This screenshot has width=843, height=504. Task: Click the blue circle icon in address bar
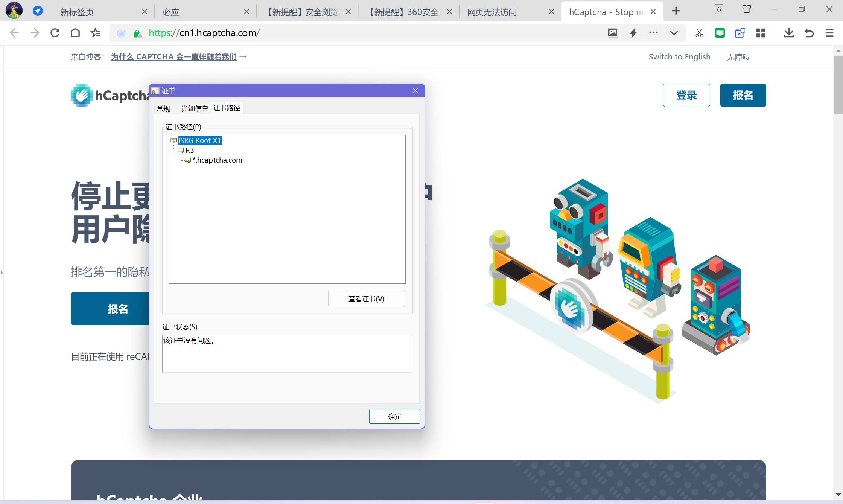[x=121, y=33]
